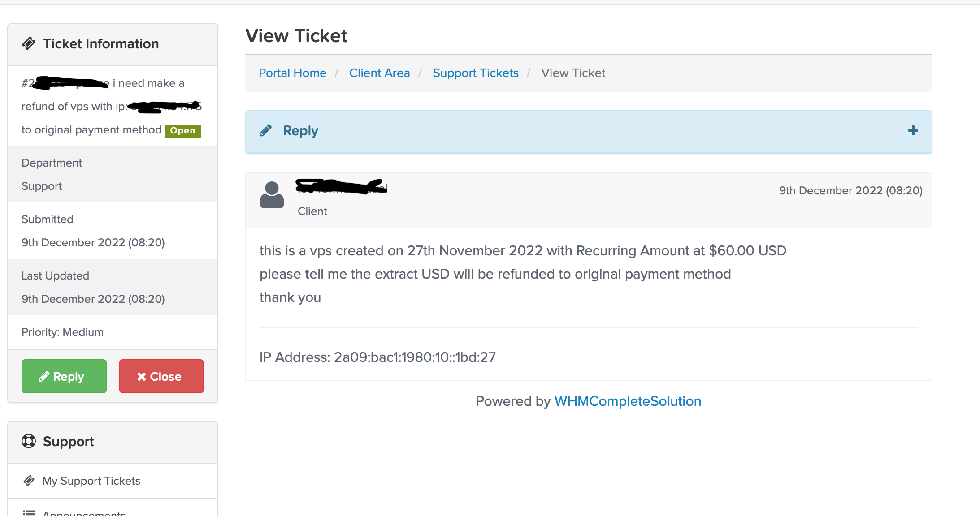Go to Portal Home breadcrumb
980x516 pixels.
point(292,73)
